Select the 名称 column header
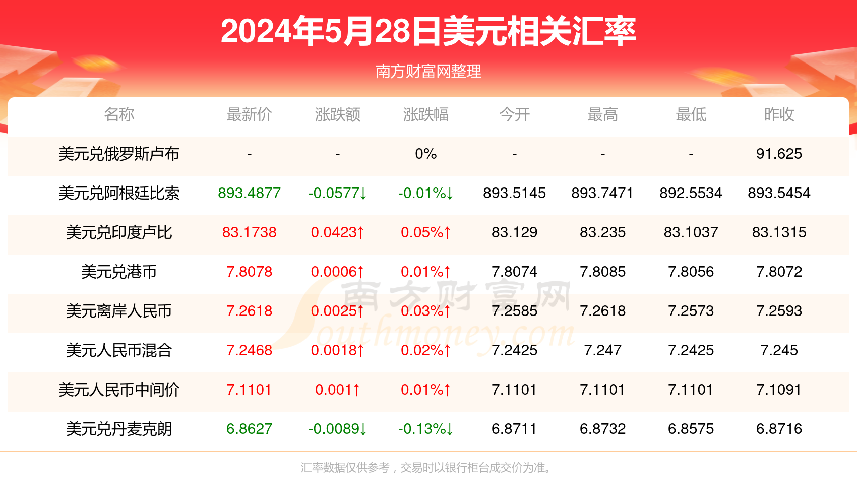857x504 pixels. [x=119, y=114]
